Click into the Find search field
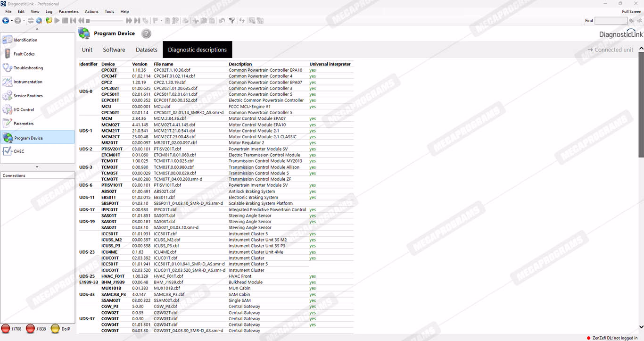 point(611,21)
